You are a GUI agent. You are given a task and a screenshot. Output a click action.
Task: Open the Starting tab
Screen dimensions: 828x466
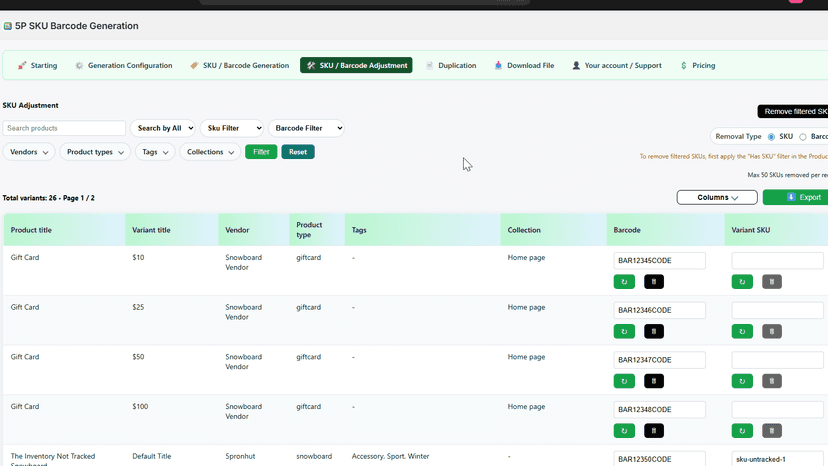point(37,66)
